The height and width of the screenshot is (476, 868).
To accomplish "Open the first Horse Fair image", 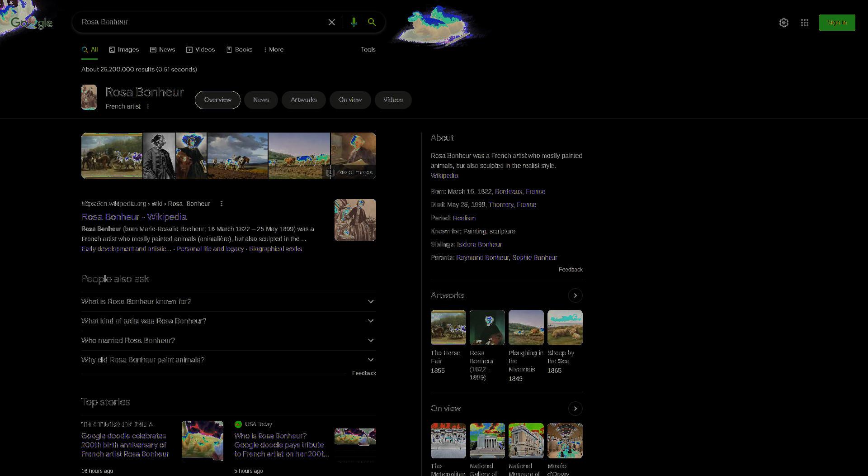I will (112, 156).
